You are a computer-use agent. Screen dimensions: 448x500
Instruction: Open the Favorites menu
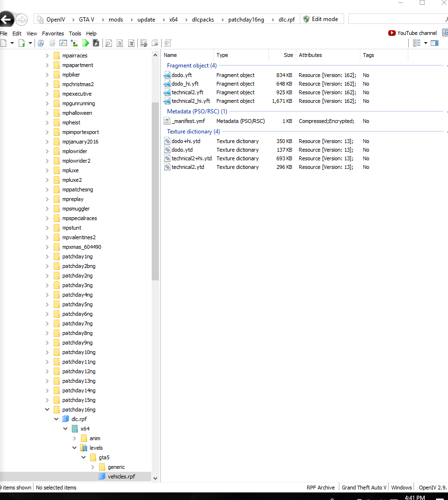tap(53, 33)
